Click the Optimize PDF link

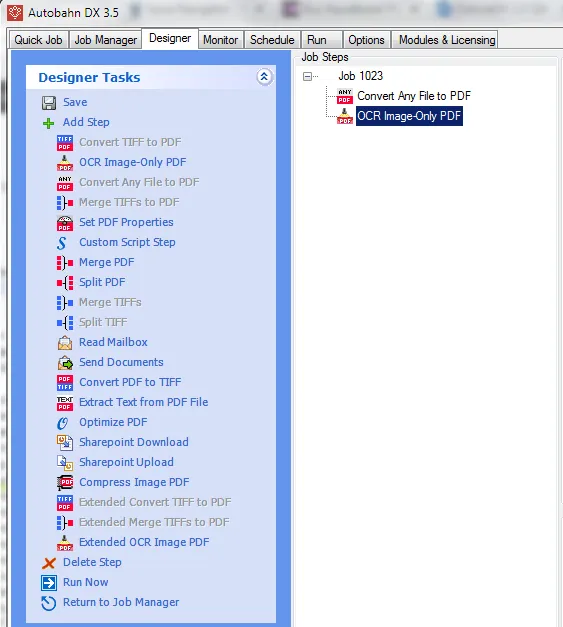(x=114, y=422)
